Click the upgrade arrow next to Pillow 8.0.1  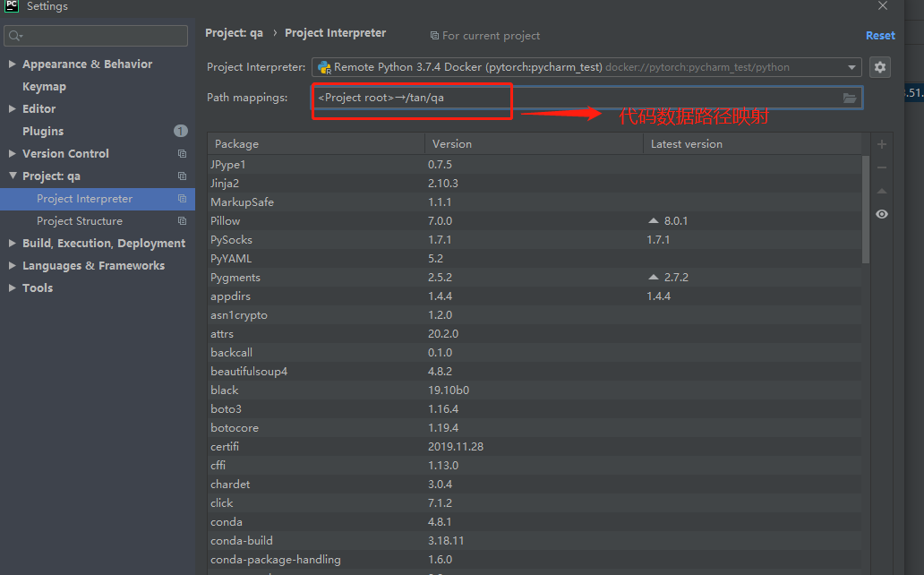(653, 220)
